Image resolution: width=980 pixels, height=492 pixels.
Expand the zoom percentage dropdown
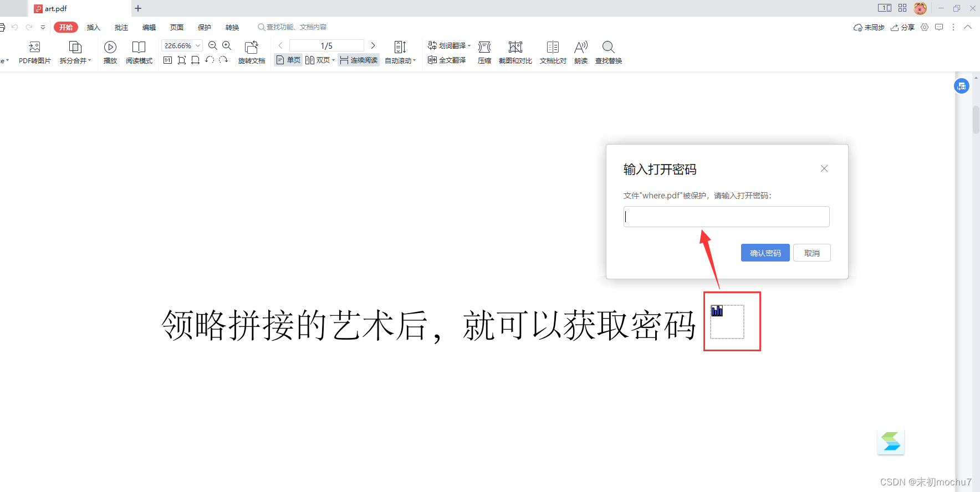coord(198,45)
